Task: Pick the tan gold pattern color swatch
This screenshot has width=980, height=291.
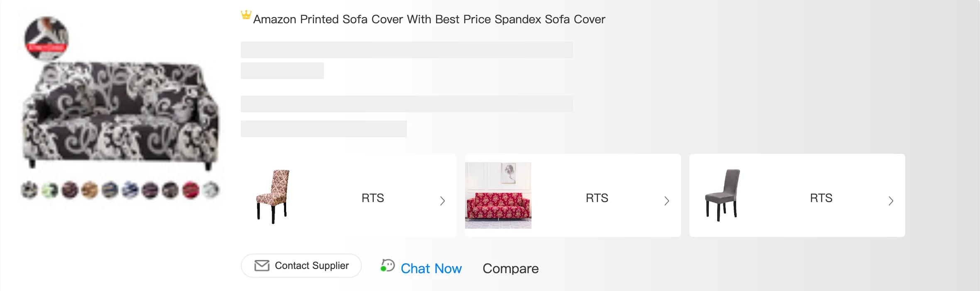Action: (90, 190)
